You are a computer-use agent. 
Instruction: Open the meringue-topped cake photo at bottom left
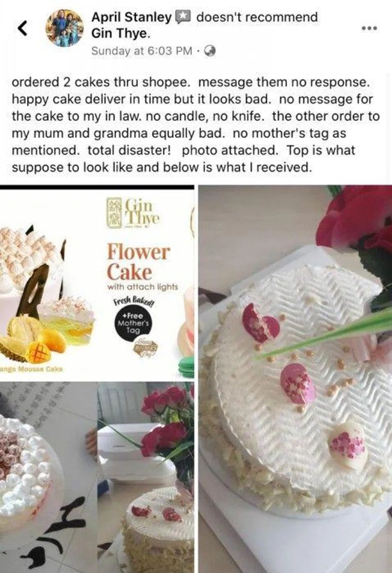tap(48, 477)
